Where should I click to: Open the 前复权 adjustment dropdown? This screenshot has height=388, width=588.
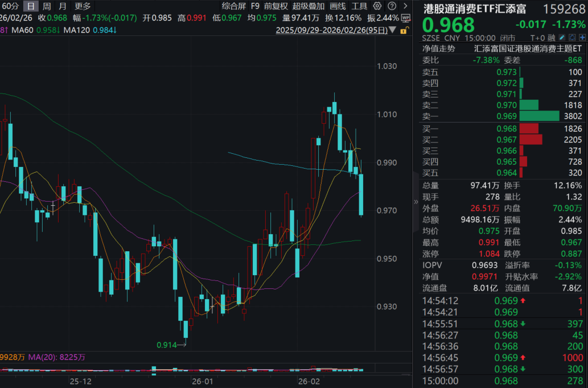click(x=276, y=6)
